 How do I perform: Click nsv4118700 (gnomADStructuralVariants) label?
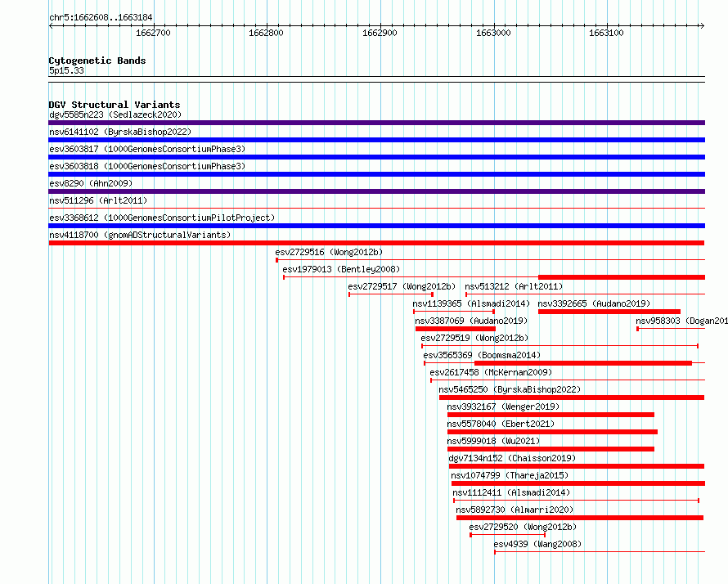click(140, 235)
